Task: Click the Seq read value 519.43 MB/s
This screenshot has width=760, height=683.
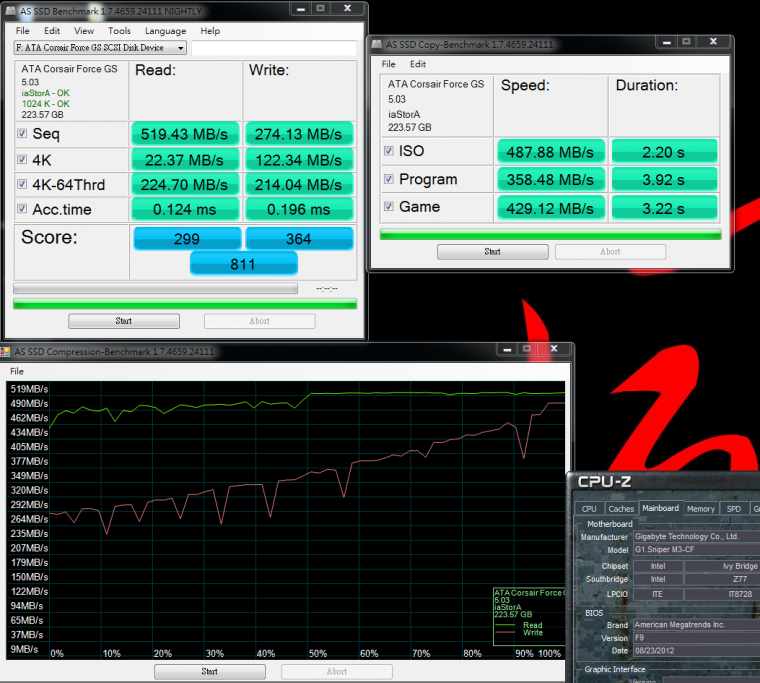Action: [185, 134]
